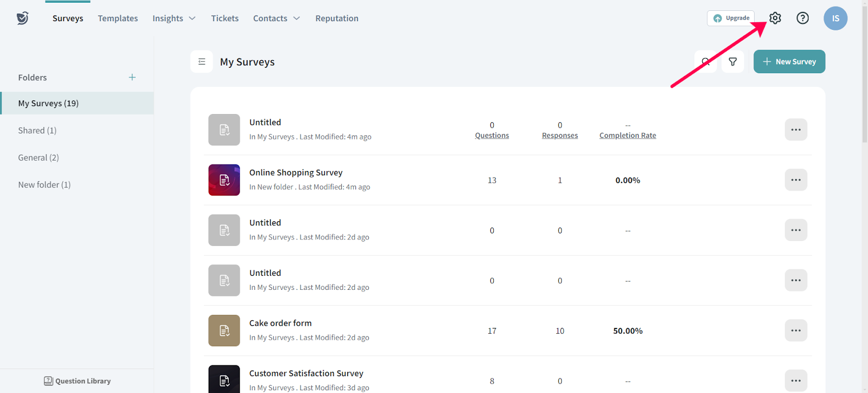
Task: Open the help question mark icon
Action: coord(802,18)
